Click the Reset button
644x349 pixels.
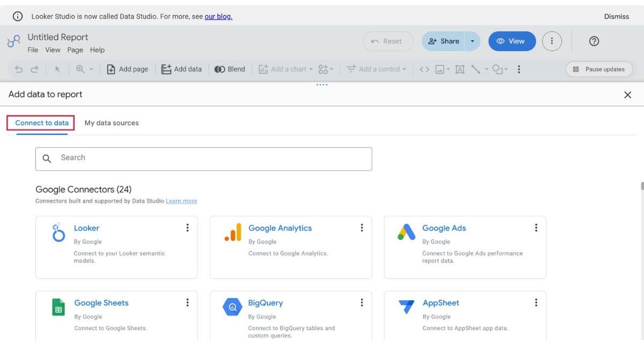pyautogui.click(x=388, y=41)
